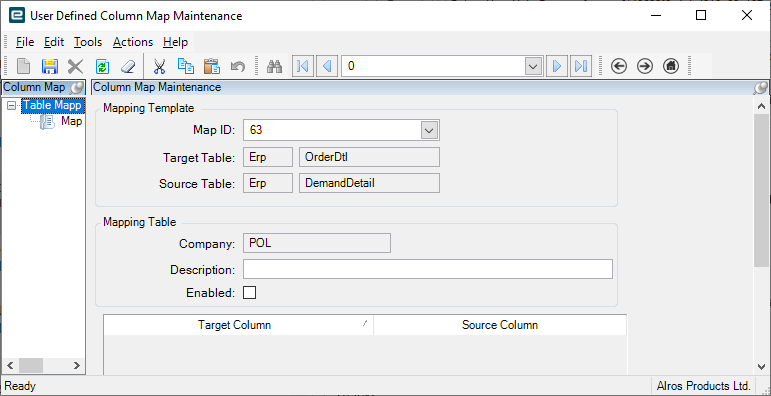Viewport: 771px width, 396px height.
Task: Click the Copy toolbar icon
Action: coord(185,66)
